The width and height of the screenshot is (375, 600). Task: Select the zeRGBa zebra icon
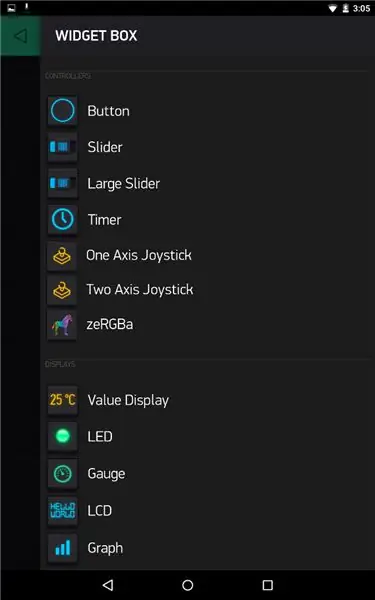tap(62, 325)
